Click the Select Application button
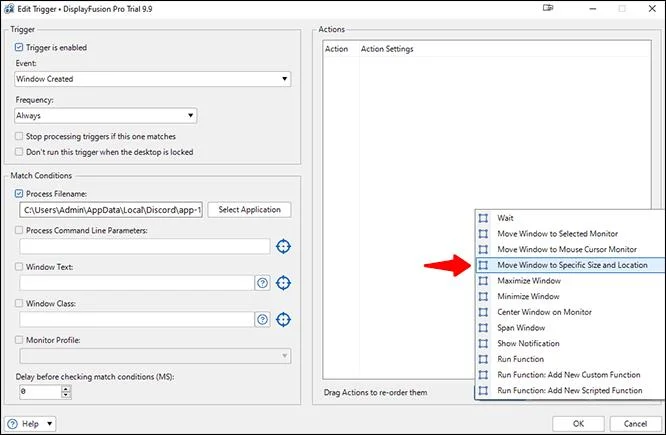Viewport: 666px width, 435px height. [x=249, y=210]
